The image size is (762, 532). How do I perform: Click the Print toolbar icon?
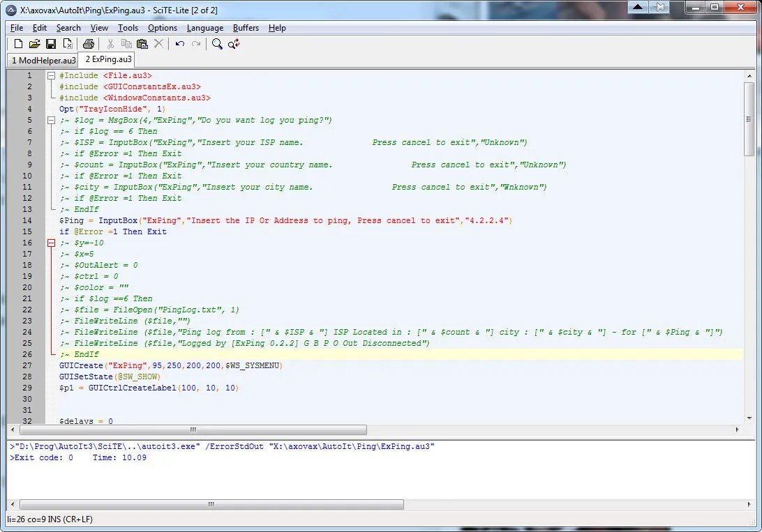coord(89,44)
